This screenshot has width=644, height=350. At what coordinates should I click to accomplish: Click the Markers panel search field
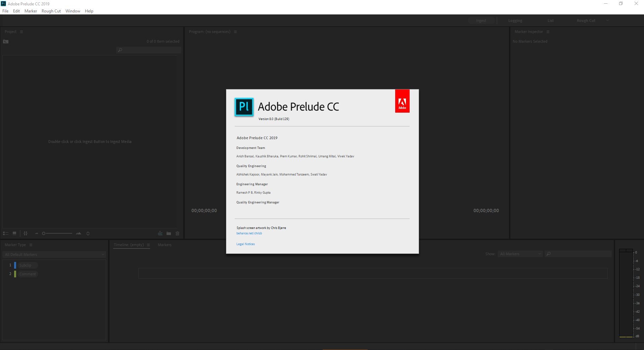[x=578, y=254]
